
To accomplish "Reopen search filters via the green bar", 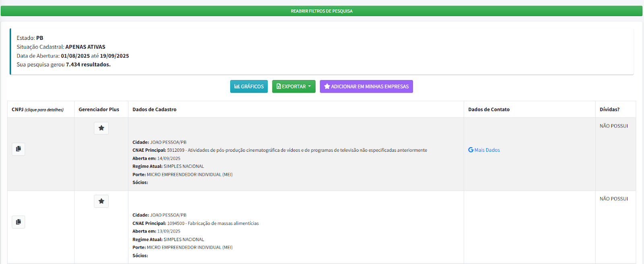I will point(322,11).
